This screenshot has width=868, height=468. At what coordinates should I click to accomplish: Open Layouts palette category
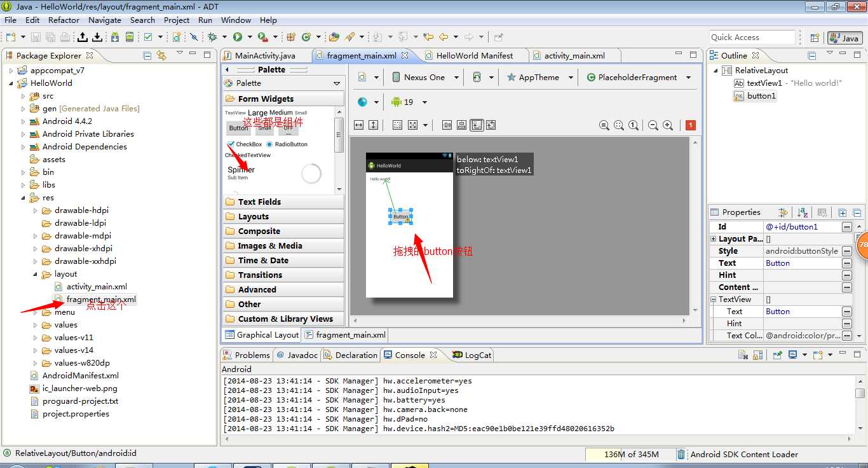click(x=283, y=216)
